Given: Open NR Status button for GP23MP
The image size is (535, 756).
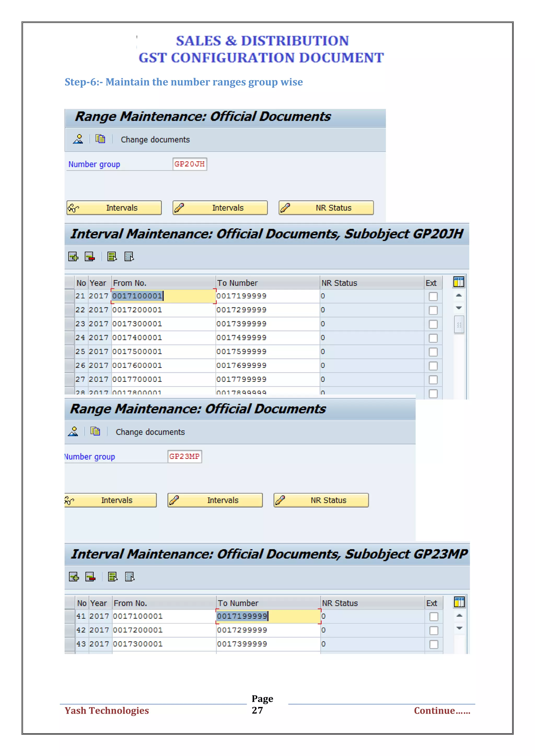Looking at the screenshot, I should click(x=321, y=500).
